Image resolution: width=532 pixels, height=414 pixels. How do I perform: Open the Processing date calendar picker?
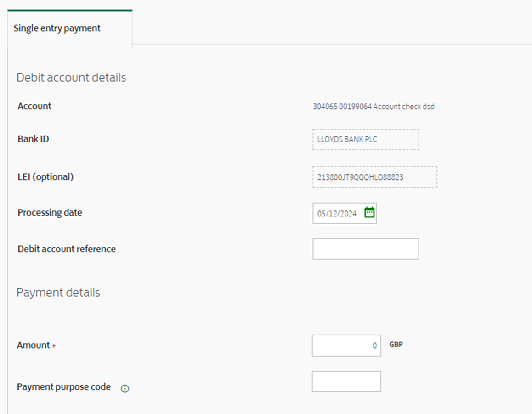[369, 213]
